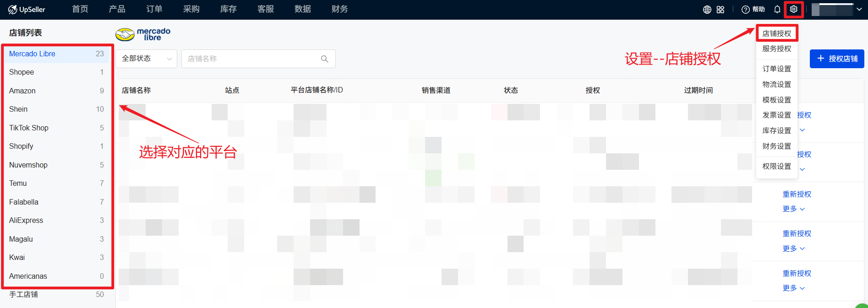Click the search magnifier in store name field

[324, 59]
